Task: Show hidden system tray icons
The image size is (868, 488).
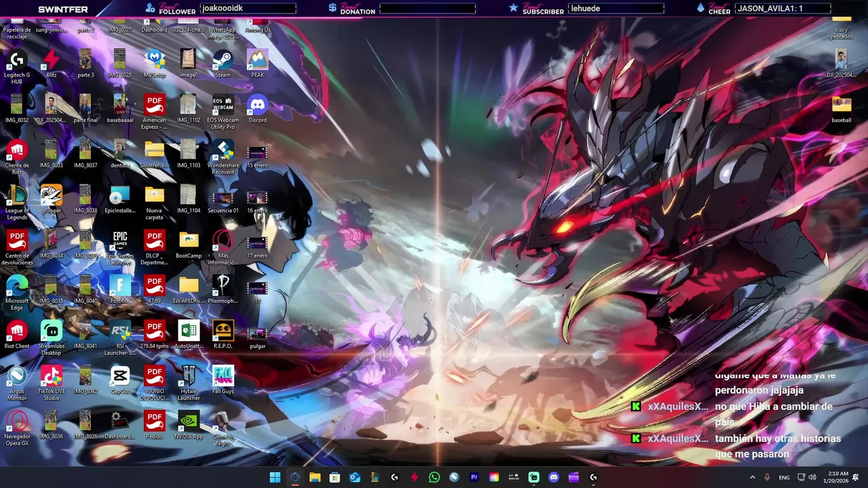Action: click(x=752, y=477)
